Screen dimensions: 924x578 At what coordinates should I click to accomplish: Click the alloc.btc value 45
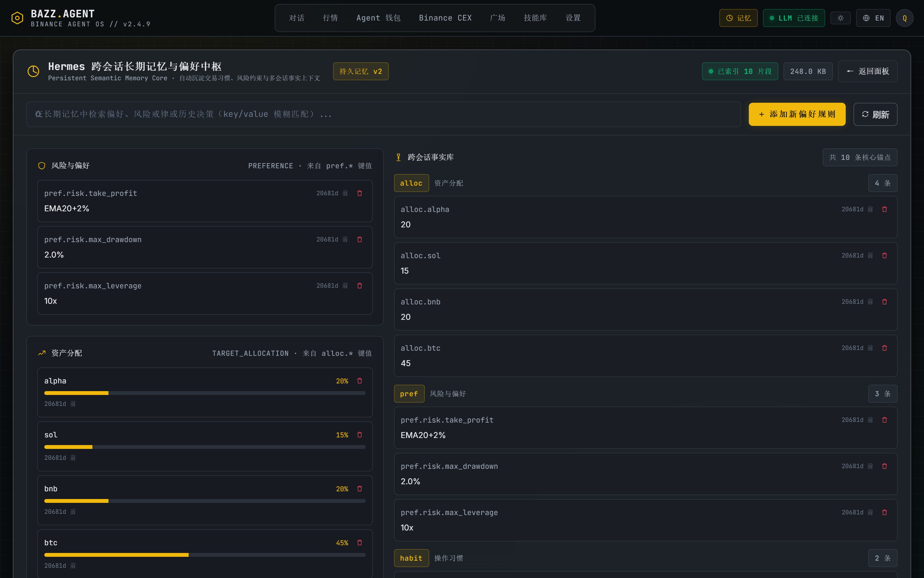click(406, 363)
